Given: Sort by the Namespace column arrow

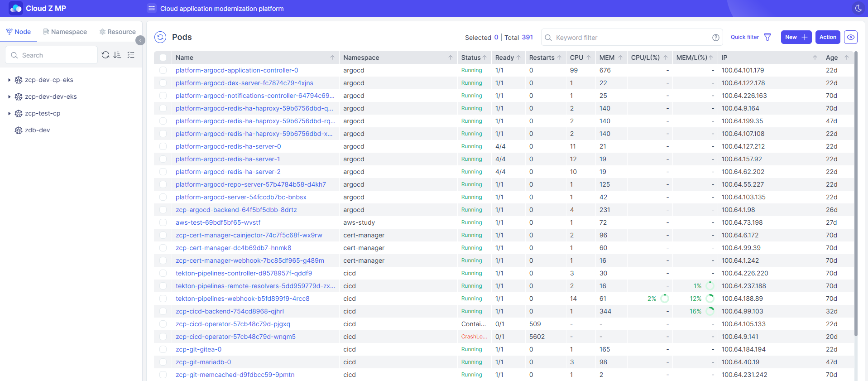Looking at the screenshot, I should [451, 58].
